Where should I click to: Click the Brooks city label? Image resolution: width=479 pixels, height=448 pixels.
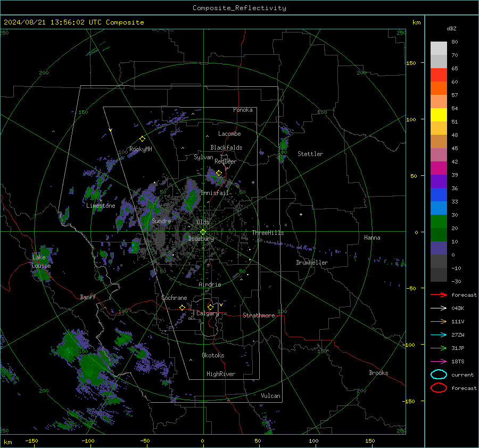(x=378, y=373)
